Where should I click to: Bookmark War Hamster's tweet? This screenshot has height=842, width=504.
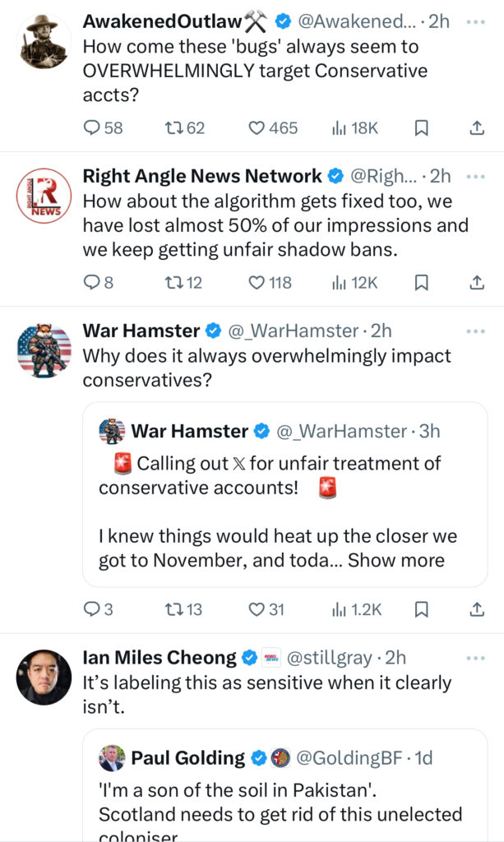click(420, 609)
